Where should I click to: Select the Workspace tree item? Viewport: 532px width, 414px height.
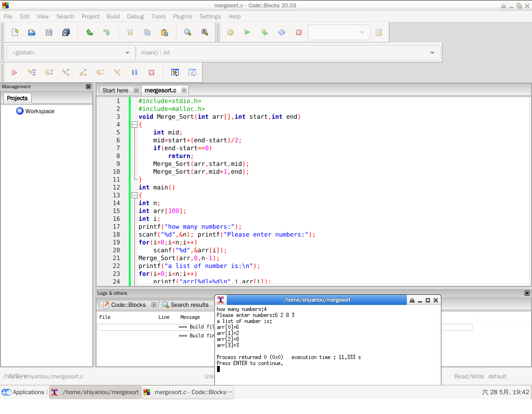pos(40,111)
